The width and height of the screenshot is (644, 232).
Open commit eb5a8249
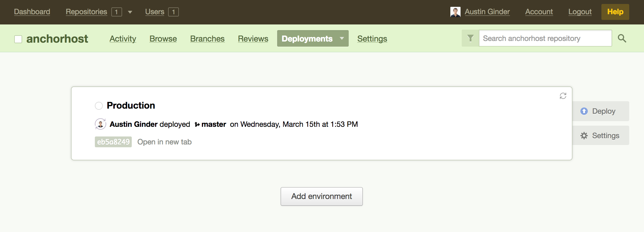(x=113, y=142)
